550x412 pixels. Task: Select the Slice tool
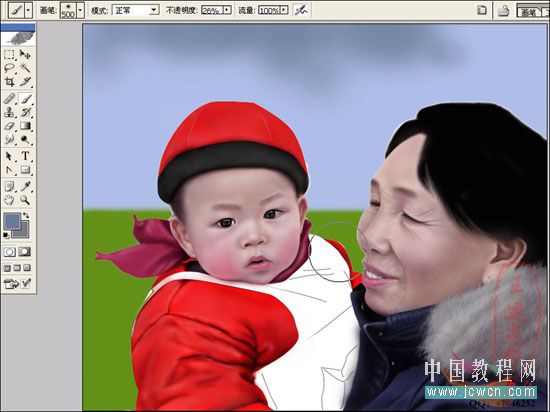[x=25, y=81]
